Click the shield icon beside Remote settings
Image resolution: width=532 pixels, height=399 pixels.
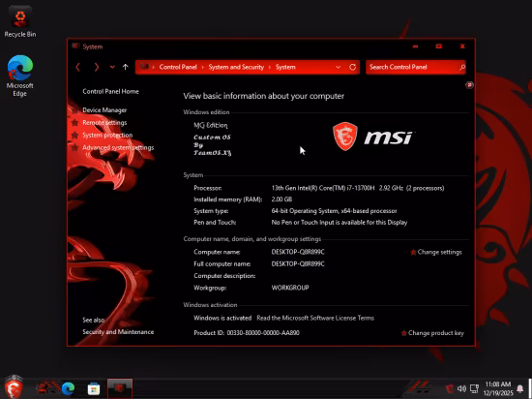(x=75, y=123)
